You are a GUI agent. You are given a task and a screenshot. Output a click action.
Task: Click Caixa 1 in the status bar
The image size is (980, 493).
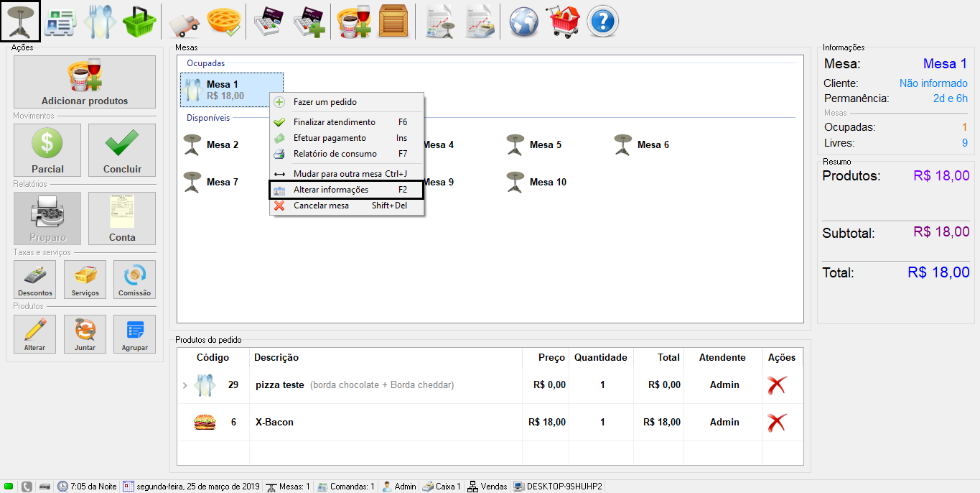click(x=441, y=487)
